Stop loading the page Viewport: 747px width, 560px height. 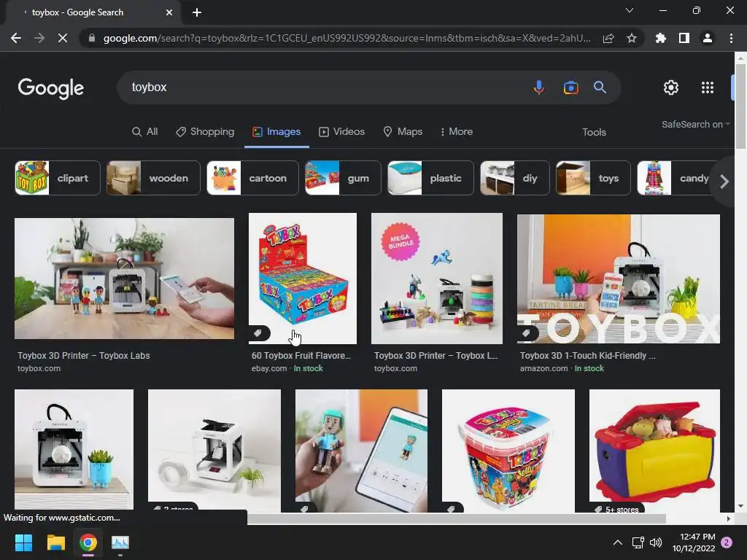[63, 38]
